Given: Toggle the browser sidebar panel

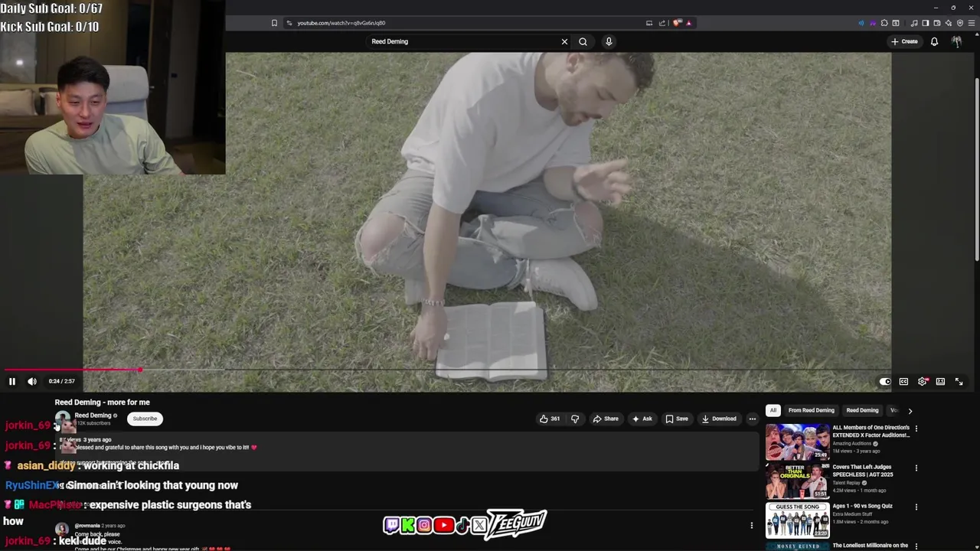Looking at the screenshot, I should [x=925, y=23].
